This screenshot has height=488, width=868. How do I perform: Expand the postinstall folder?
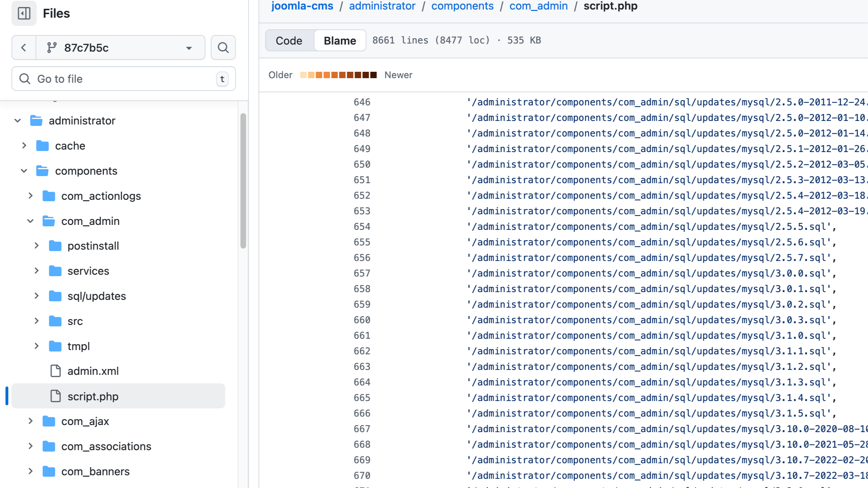[x=36, y=246]
